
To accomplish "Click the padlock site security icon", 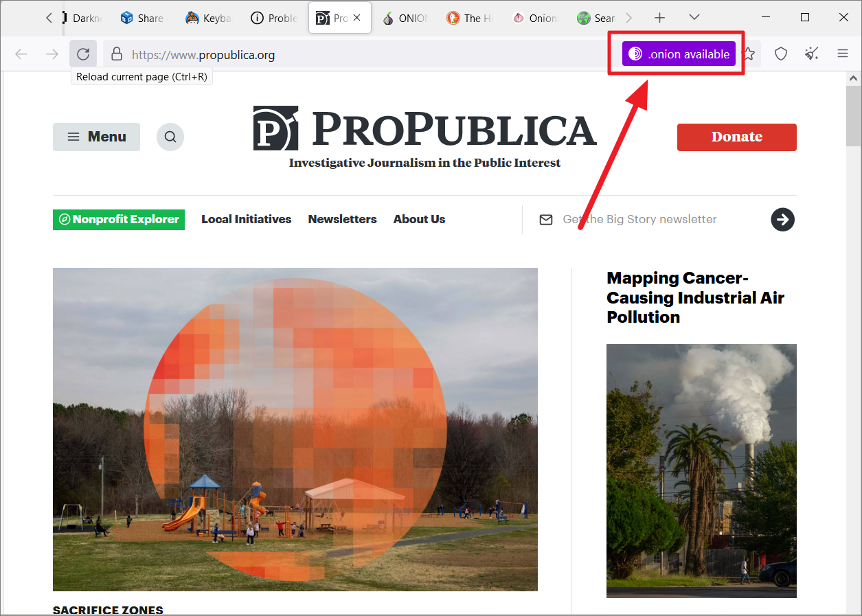I will [x=117, y=54].
